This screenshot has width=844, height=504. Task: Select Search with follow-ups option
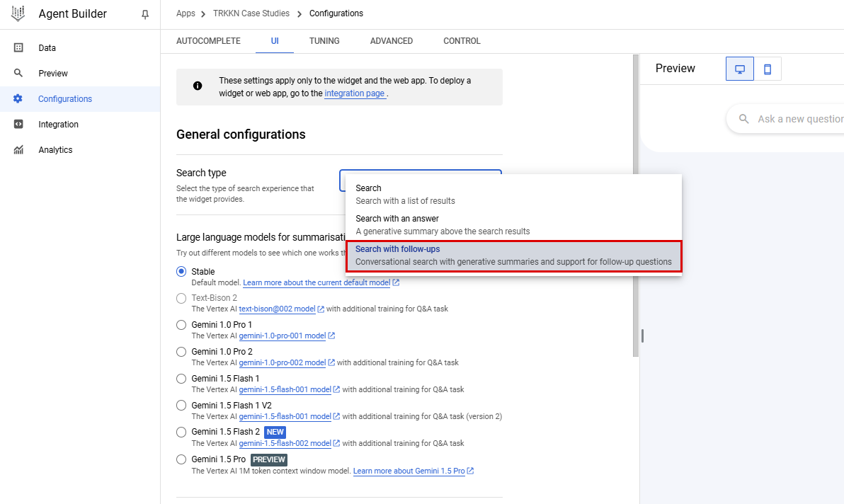point(513,254)
